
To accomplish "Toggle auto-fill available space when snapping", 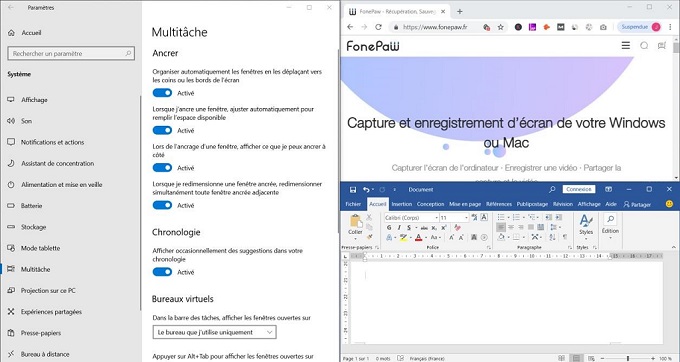I will 162,130.
